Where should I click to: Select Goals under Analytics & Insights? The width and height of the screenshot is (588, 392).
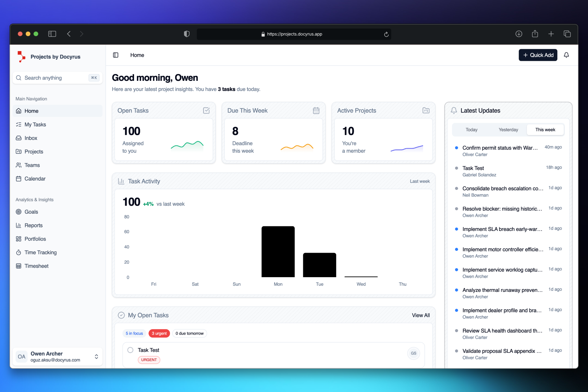pos(31,212)
